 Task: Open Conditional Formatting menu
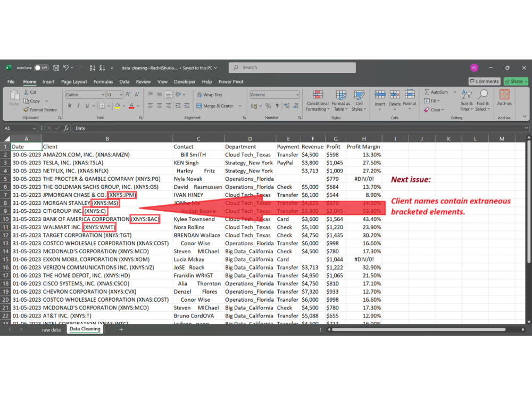318,101
